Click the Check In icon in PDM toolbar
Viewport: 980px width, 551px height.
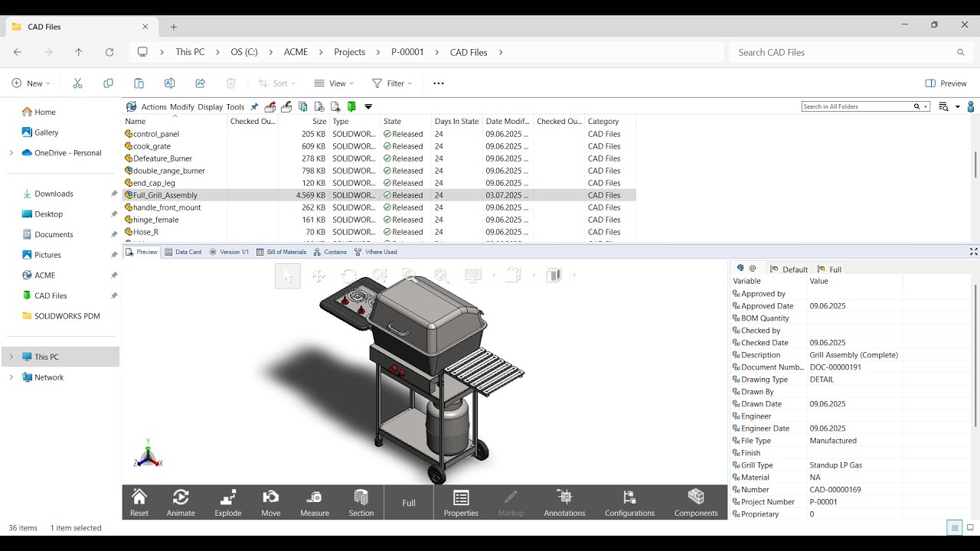point(286,107)
